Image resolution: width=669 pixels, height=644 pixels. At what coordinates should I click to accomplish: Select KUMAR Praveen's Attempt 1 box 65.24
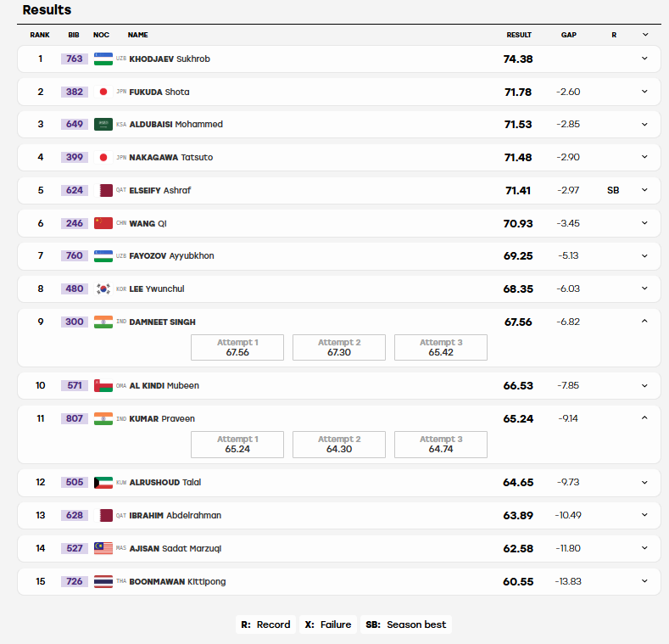[x=237, y=445]
